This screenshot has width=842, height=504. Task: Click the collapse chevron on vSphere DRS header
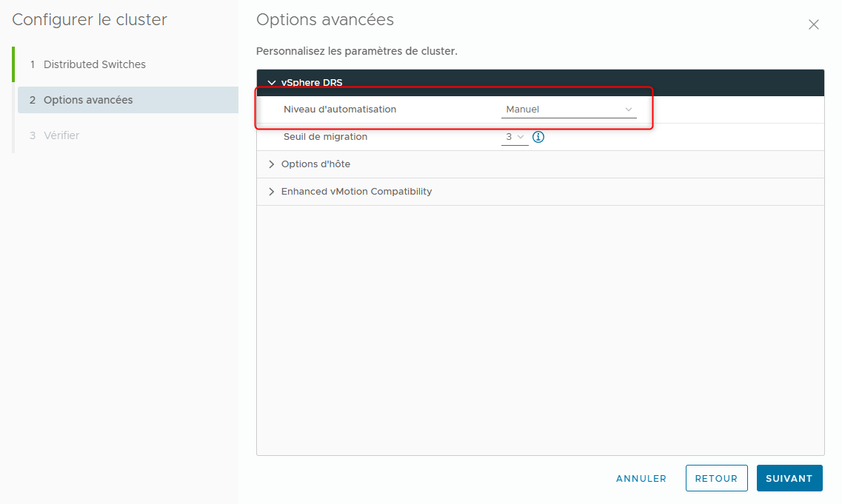(x=271, y=83)
